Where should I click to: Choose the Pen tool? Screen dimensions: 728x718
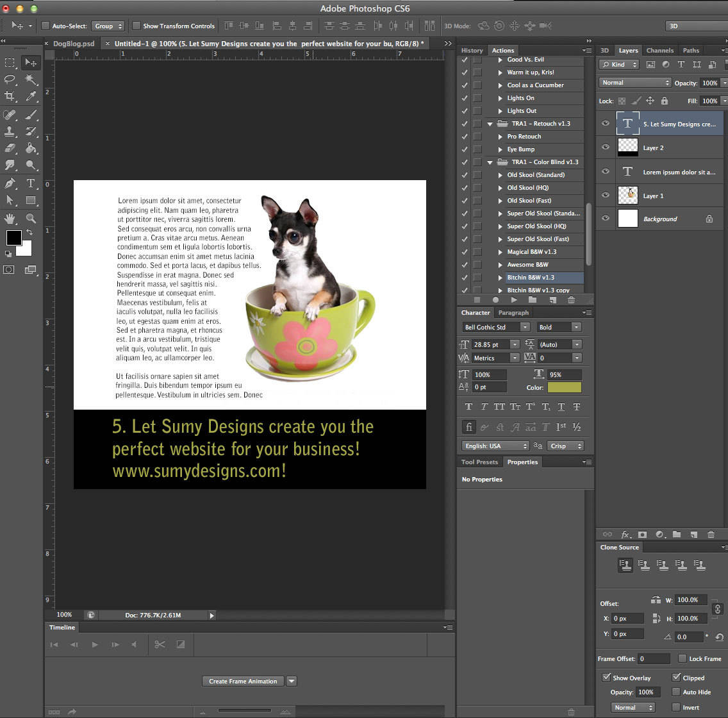pyautogui.click(x=10, y=183)
